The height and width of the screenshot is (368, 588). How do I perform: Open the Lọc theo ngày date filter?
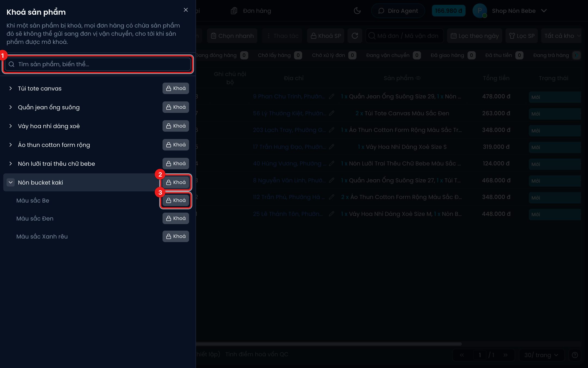475,36
